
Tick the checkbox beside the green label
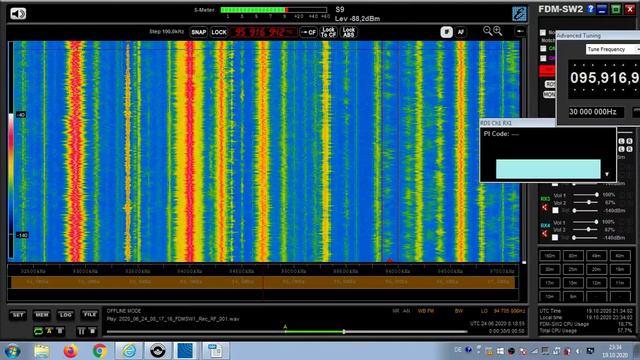point(543,49)
